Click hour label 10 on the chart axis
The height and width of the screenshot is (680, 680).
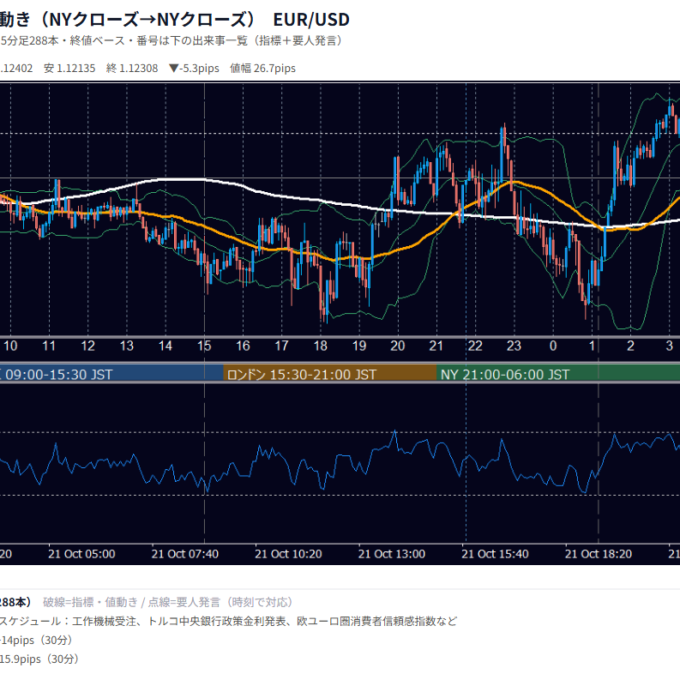[10, 346]
